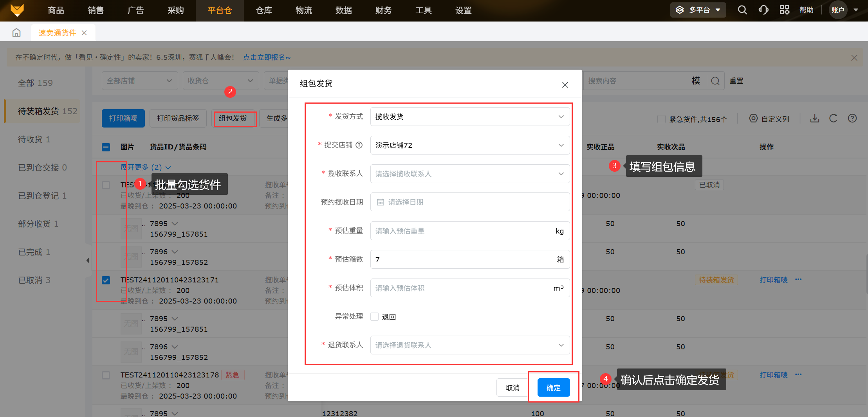Open the apps grid icon

[x=784, y=10]
